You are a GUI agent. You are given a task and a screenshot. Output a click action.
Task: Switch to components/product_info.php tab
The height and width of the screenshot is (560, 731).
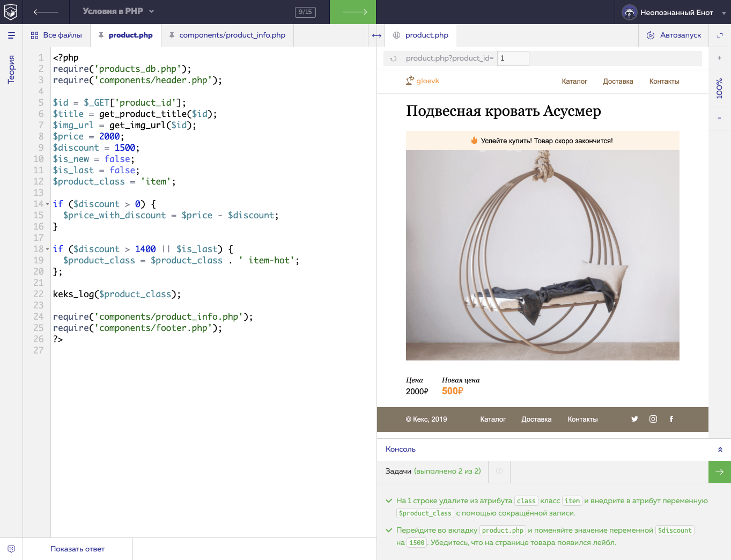tap(227, 35)
